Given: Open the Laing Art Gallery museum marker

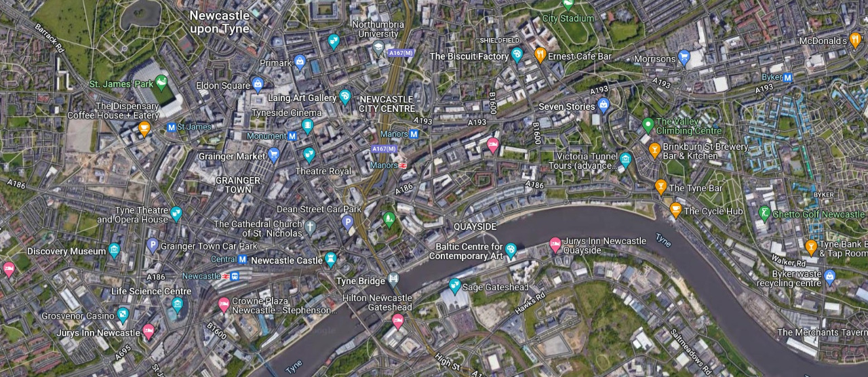Looking at the screenshot, I should point(344,97).
